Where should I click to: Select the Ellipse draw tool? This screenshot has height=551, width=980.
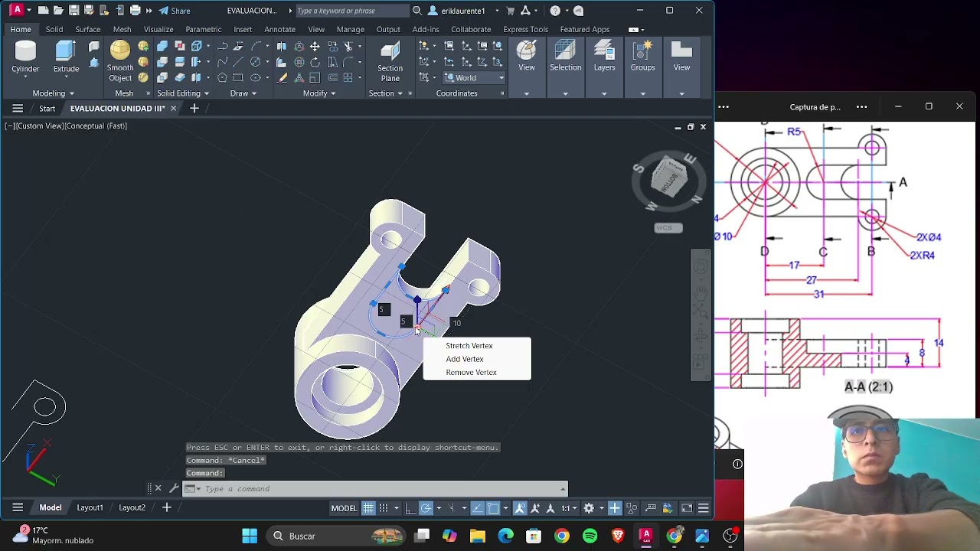tap(255, 77)
